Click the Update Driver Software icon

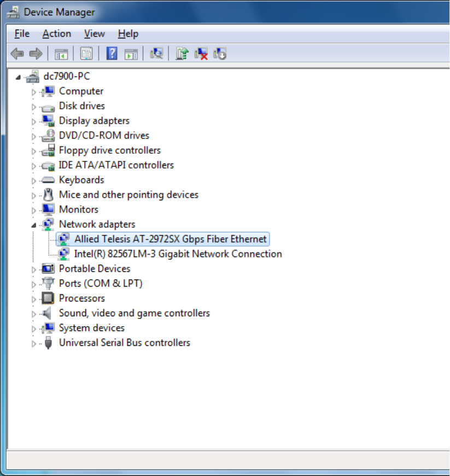(182, 54)
